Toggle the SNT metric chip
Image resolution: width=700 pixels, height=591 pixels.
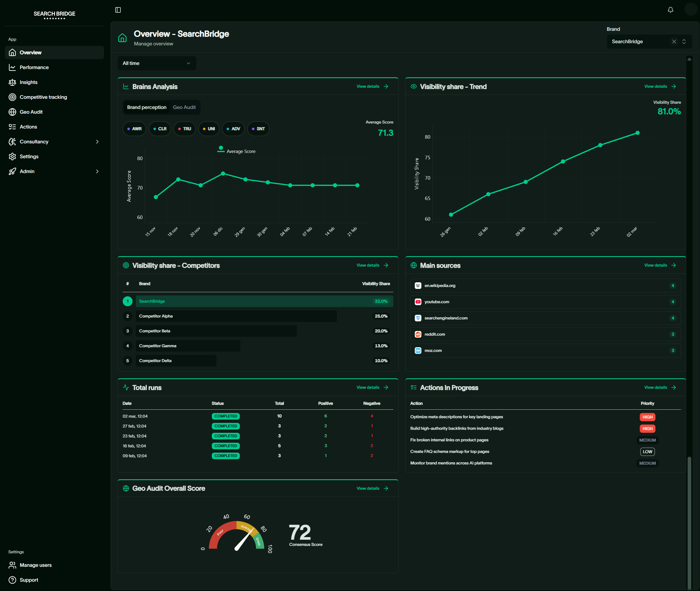pyautogui.click(x=258, y=129)
